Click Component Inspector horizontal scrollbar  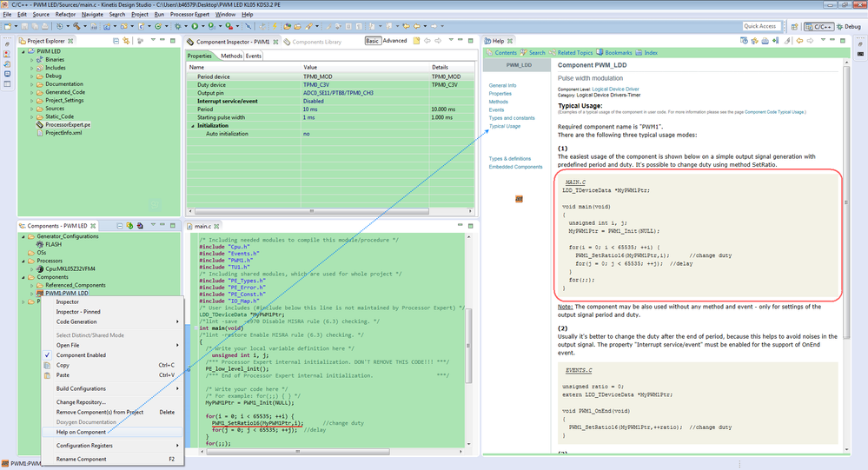pos(312,211)
